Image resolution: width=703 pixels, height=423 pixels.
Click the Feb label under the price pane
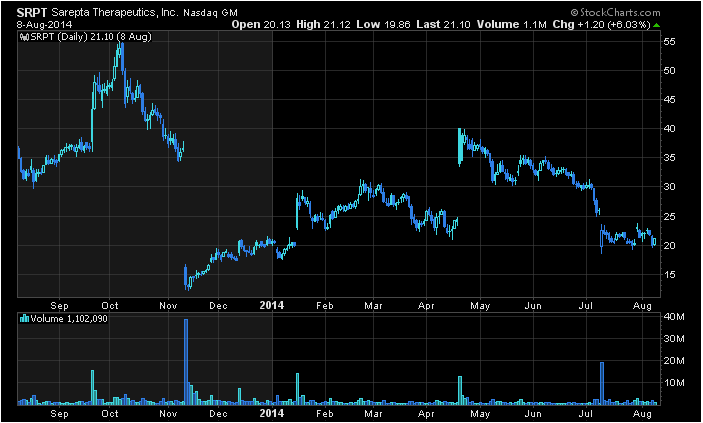click(325, 306)
